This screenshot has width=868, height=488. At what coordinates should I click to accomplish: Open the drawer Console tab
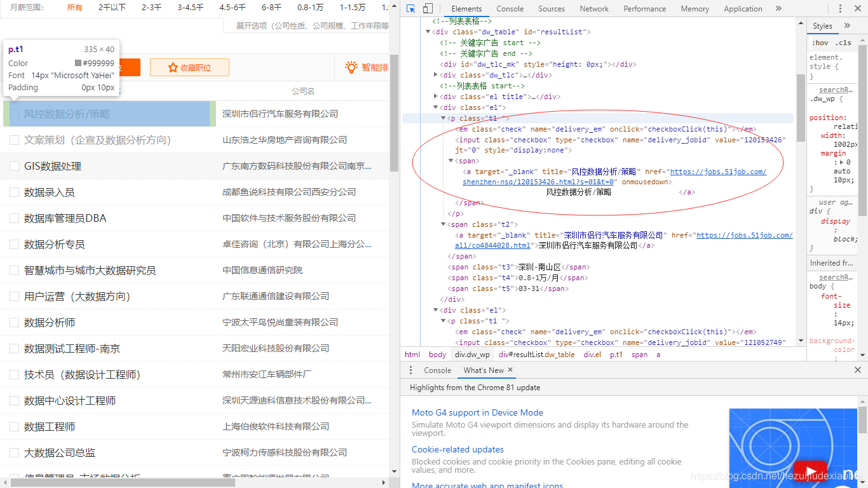pyautogui.click(x=437, y=370)
